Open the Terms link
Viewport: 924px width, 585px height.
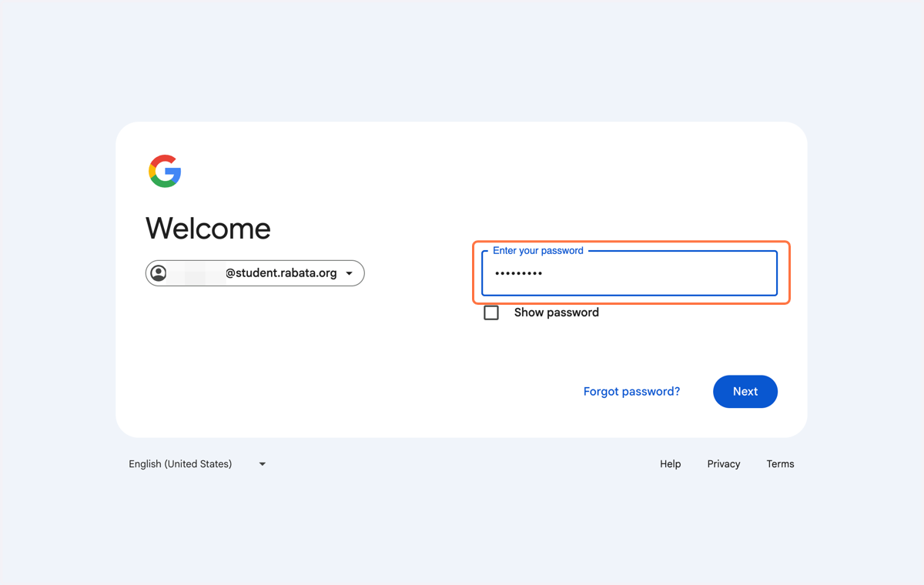[780, 464]
